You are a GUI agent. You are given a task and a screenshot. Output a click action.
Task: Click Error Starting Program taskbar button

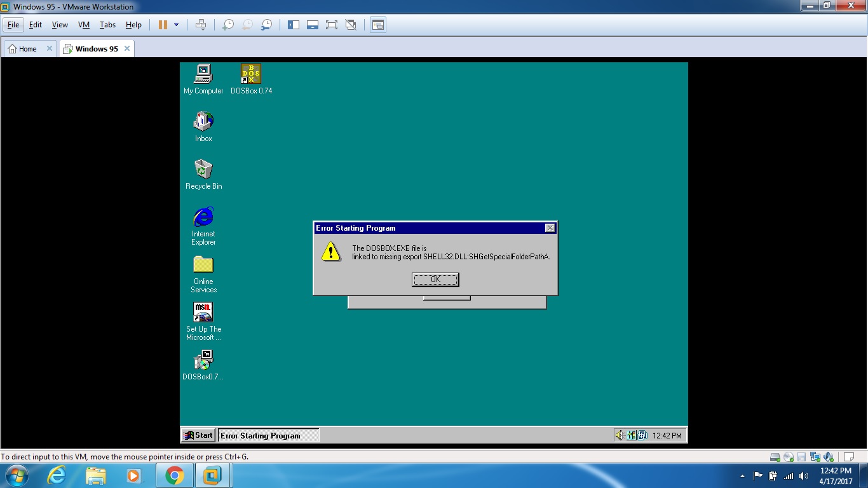[x=268, y=436]
